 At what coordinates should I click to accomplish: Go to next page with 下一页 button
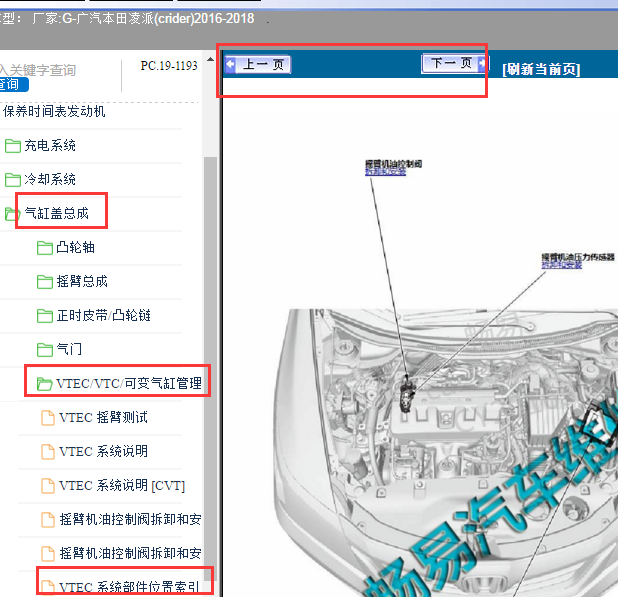pos(455,63)
